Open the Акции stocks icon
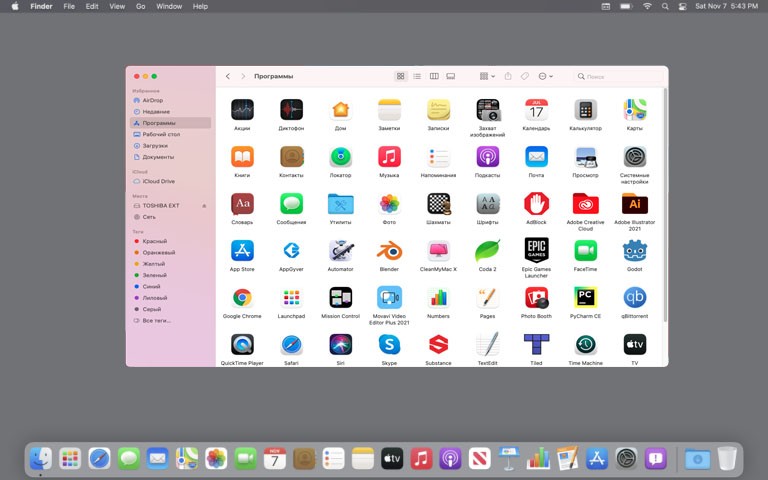 coord(242,110)
